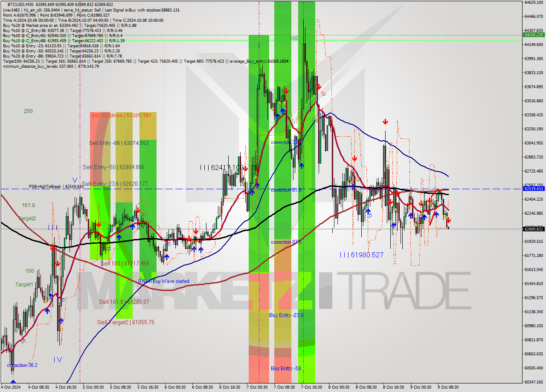Select the 'Sell Target2 | 61055.75' label
546x392 pixels.
tap(126, 323)
